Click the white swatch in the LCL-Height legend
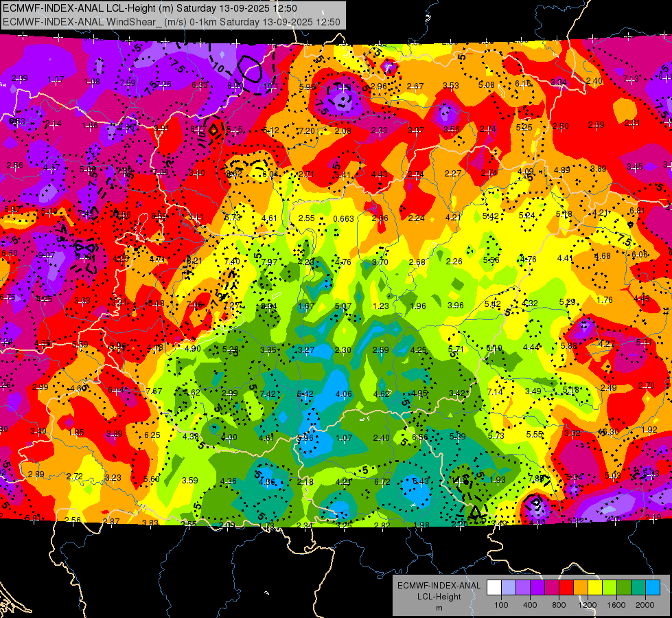The width and height of the screenshot is (672, 618). pos(494,587)
